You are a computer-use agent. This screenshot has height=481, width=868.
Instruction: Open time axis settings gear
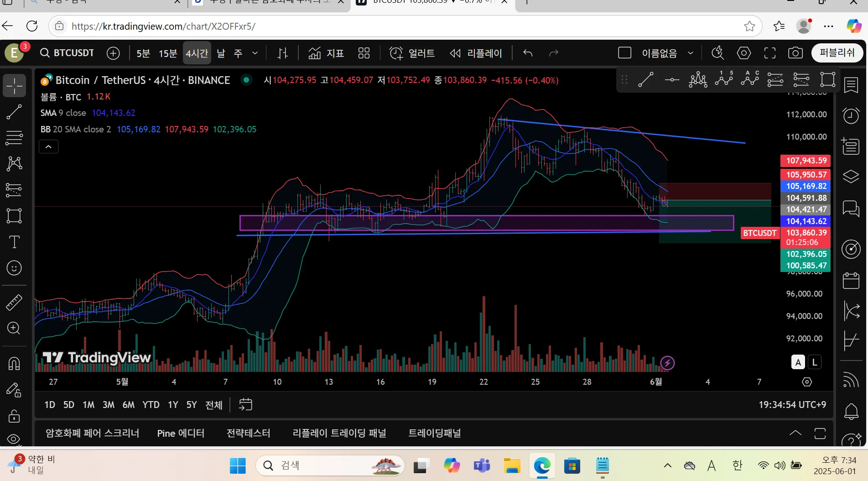point(807,382)
